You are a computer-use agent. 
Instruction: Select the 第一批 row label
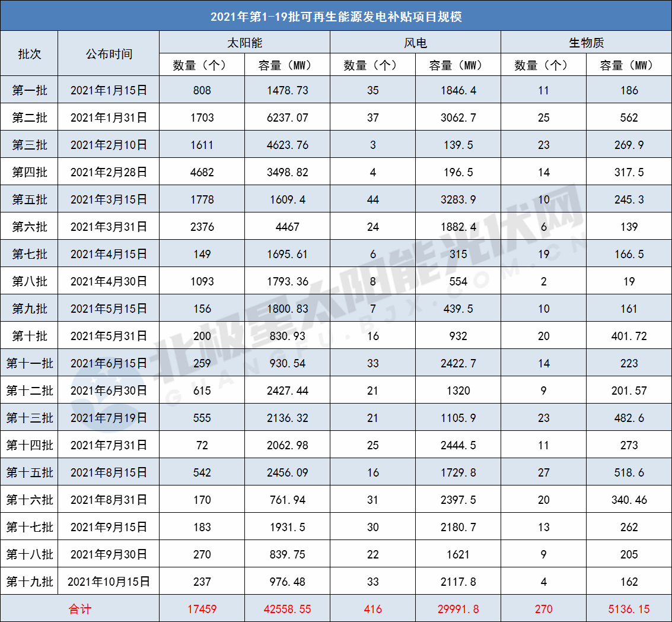tap(30, 90)
